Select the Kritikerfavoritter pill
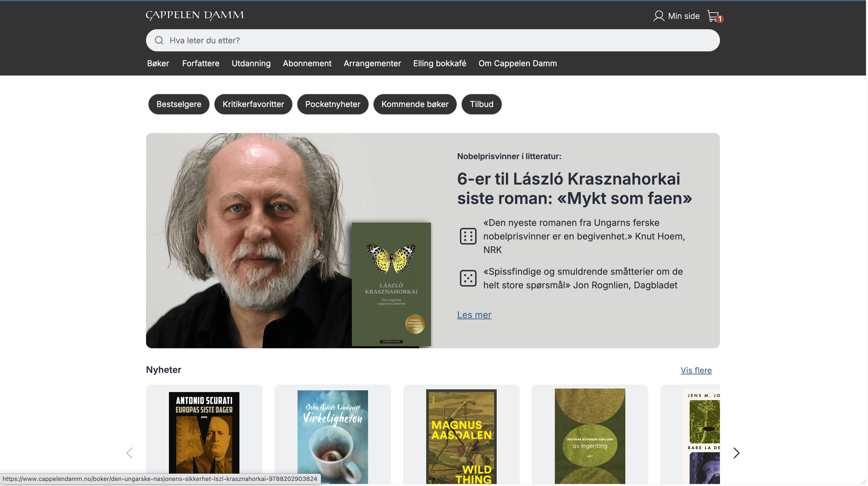 [254, 104]
